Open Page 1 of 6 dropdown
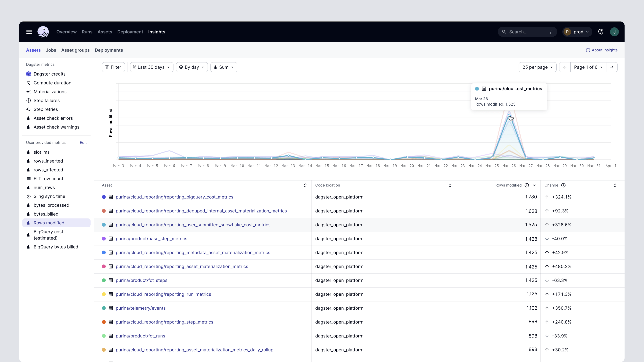Image resolution: width=644 pixels, height=362 pixels. pyautogui.click(x=588, y=67)
